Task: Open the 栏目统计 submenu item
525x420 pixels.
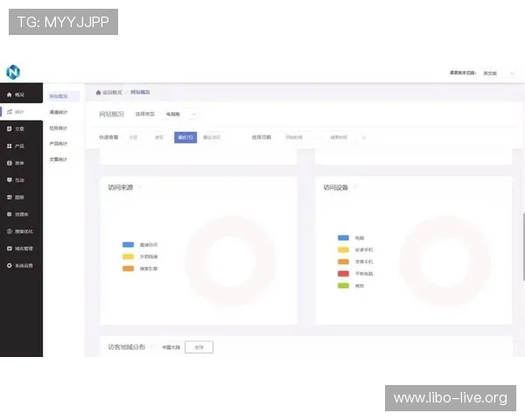Action: click(59, 128)
